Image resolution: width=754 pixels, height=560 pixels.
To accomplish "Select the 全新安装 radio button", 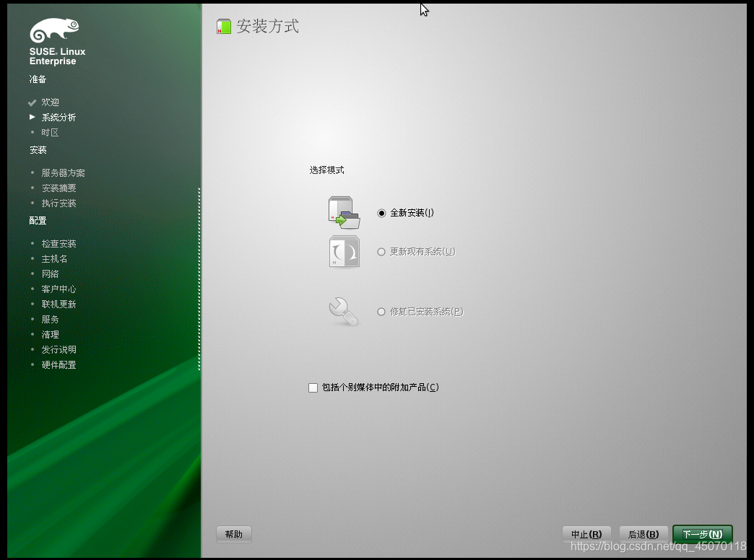I will coord(381,213).
